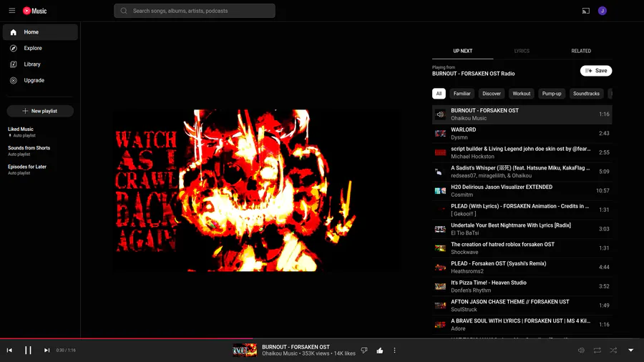Like the current song
Viewport: 644px width, 362px height.
pos(379,350)
